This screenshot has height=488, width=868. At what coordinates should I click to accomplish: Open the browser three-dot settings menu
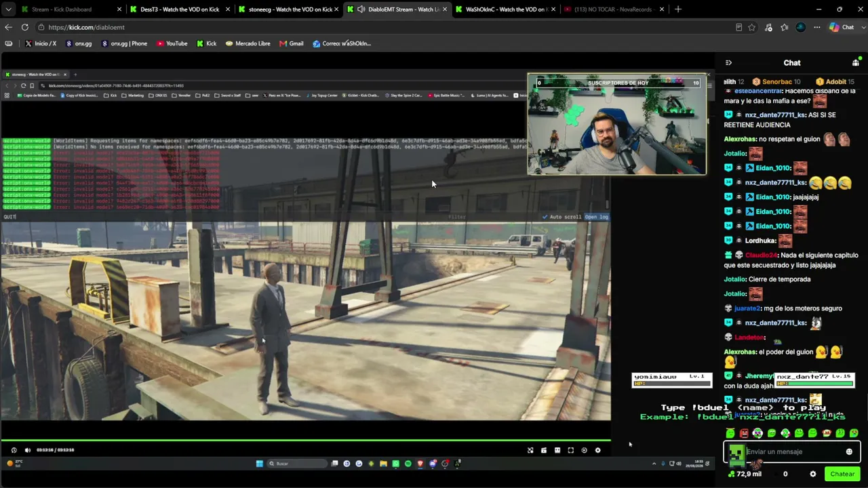pos(817,27)
